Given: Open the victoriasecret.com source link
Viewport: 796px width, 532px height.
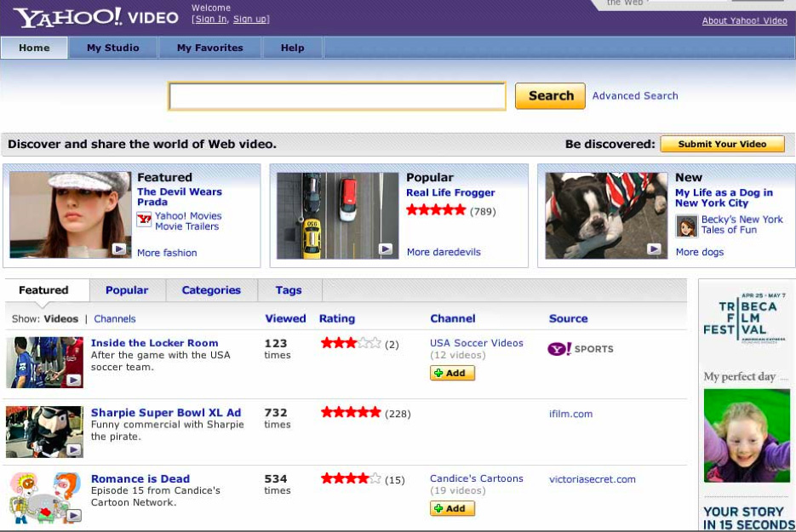Looking at the screenshot, I should point(592,479).
